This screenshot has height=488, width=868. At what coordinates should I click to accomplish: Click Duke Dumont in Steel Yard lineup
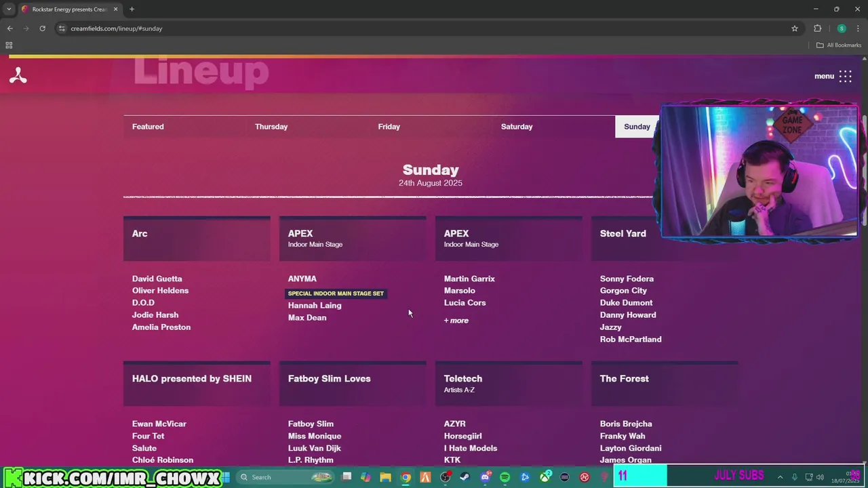(x=627, y=303)
